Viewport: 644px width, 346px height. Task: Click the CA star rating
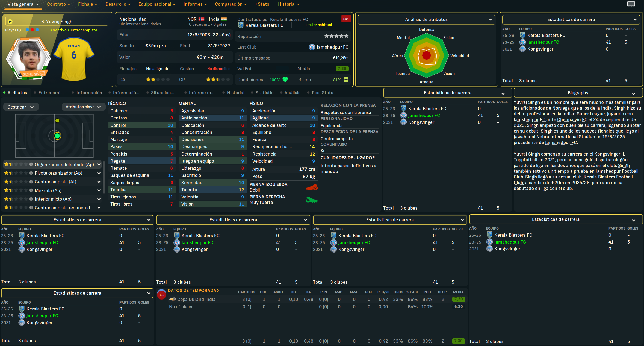[x=158, y=80]
